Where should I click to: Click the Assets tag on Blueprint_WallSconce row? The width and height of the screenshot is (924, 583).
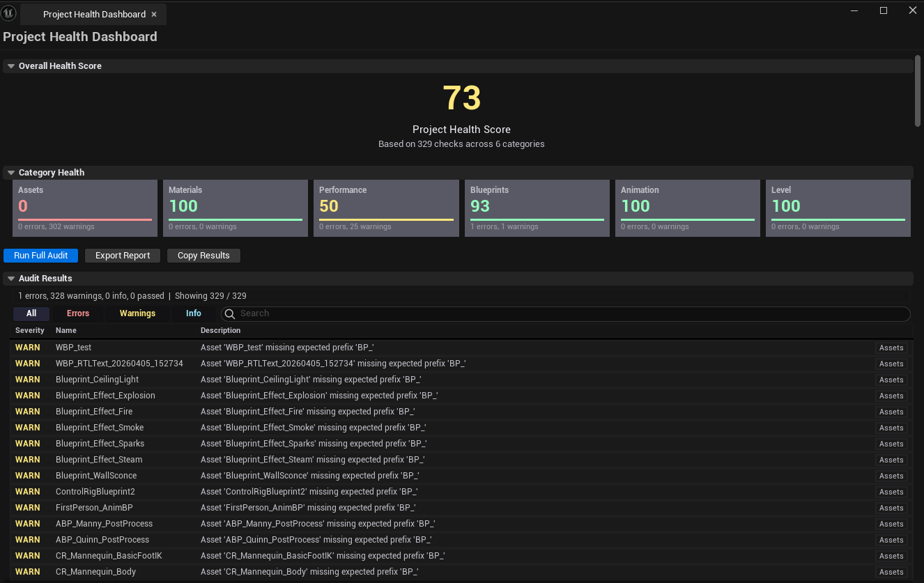tap(891, 476)
